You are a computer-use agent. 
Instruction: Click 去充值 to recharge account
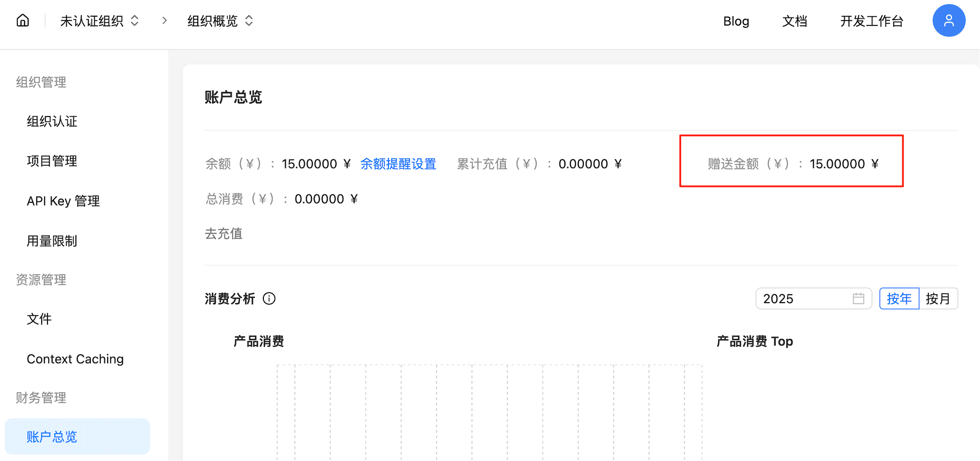pos(223,234)
